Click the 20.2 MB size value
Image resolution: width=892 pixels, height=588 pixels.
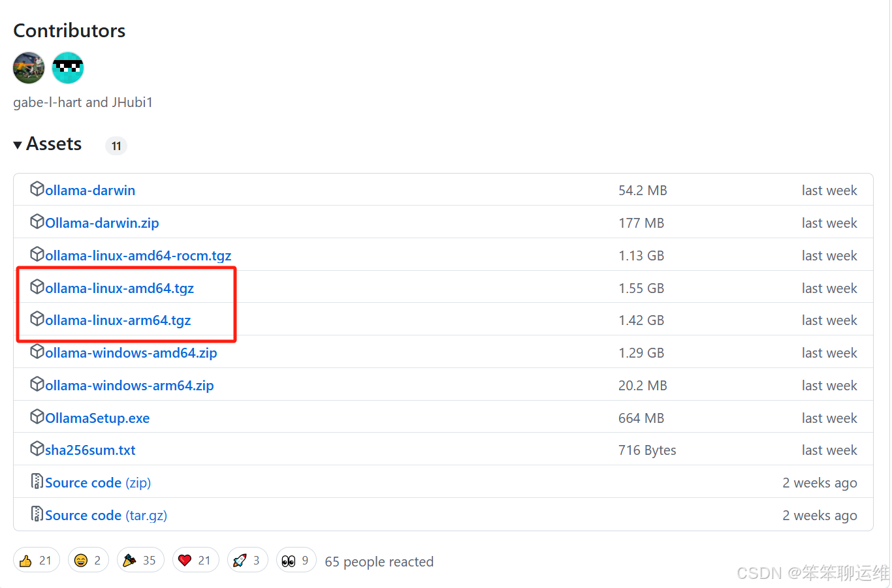point(643,386)
